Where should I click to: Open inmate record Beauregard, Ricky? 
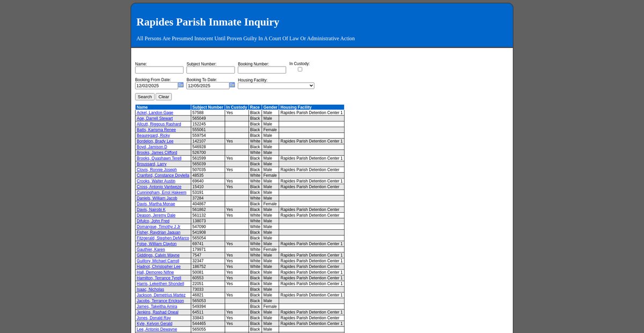click(x=153, y=135)
